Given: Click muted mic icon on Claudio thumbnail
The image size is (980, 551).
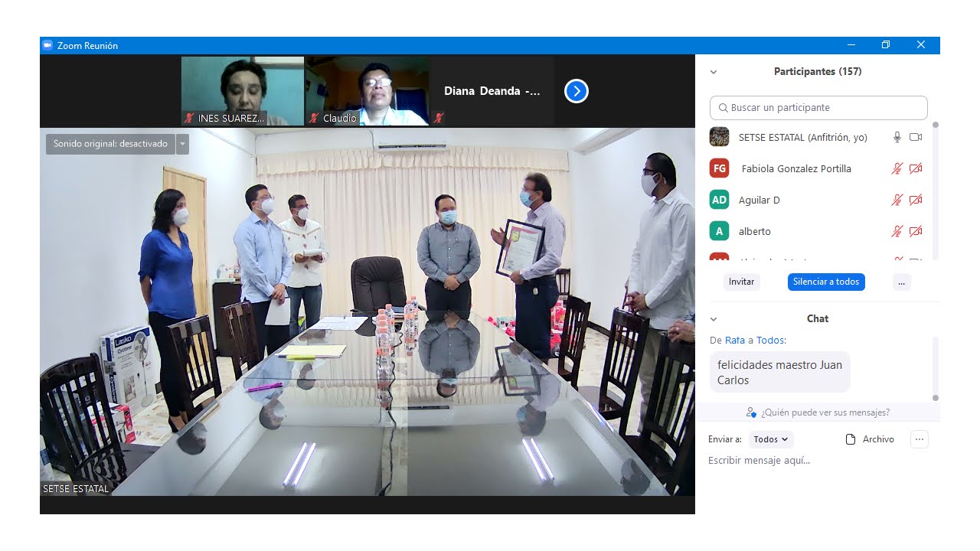Looking at the screenshot, I should pos(314,118).
